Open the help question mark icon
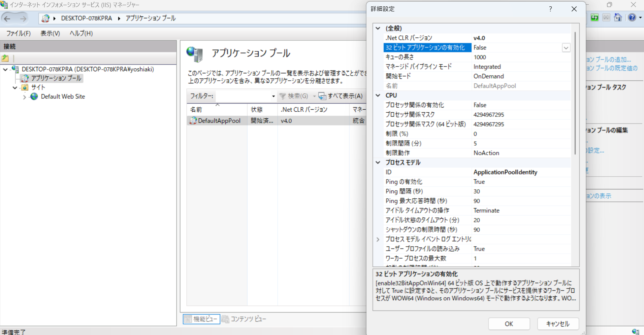 click(632, 17)
